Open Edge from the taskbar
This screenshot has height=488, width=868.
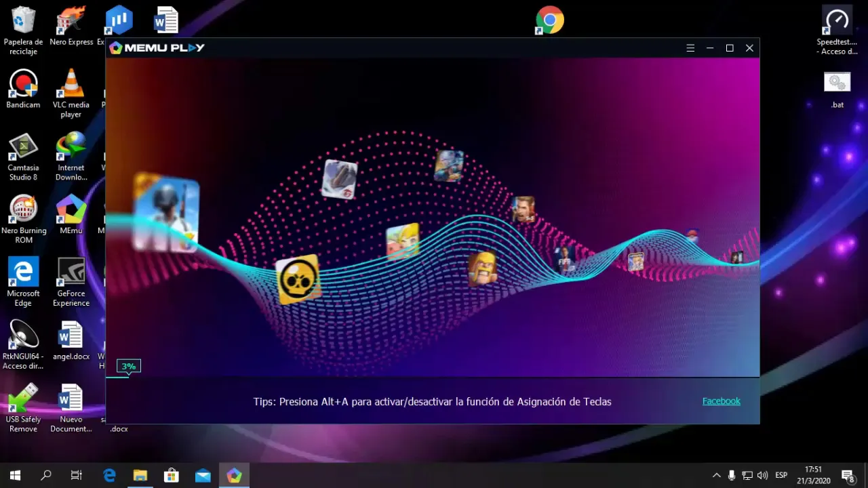(109, 476)
